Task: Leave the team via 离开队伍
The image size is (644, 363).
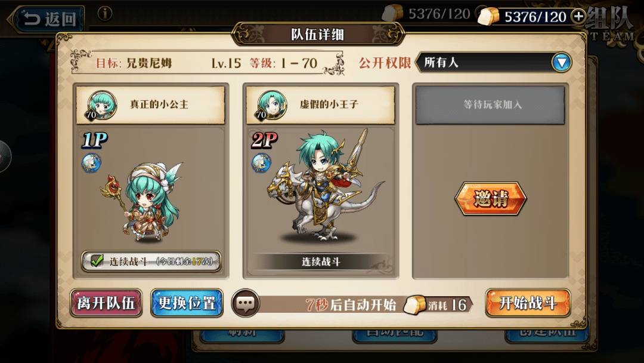Action: click(x=106, y=303)
